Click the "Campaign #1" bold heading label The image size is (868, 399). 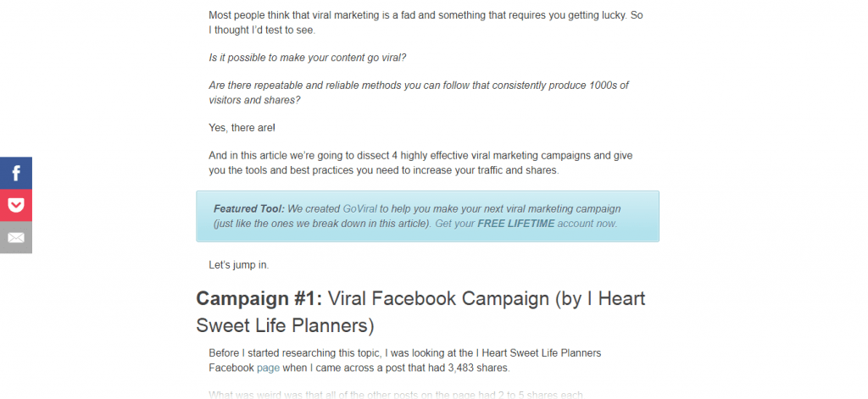(x=258, y=298)
